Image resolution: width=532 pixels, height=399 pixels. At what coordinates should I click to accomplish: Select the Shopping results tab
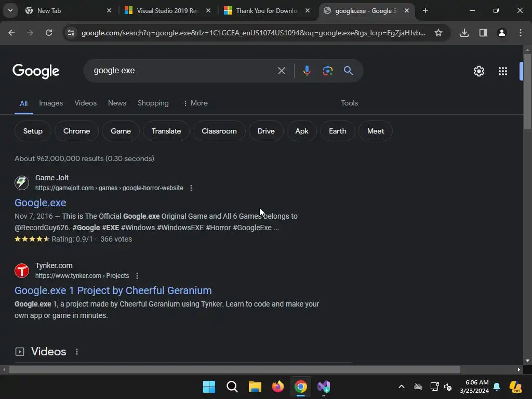(x=153, y=103)
